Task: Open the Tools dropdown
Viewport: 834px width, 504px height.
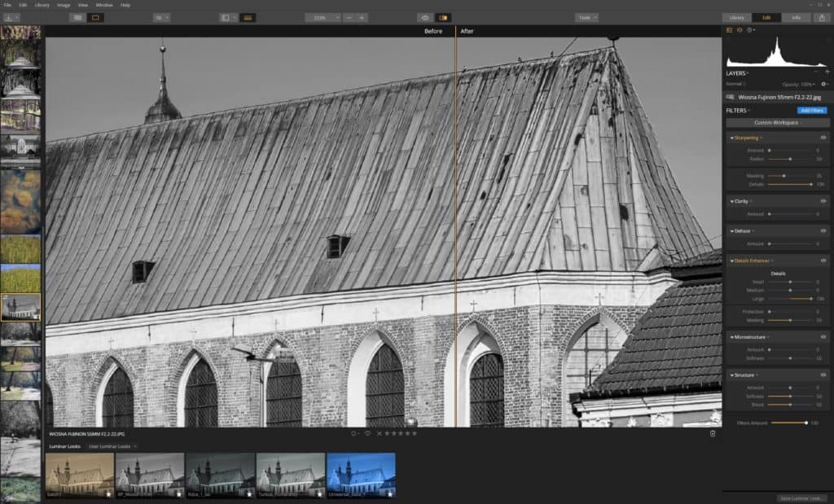Action: point(586,17)
